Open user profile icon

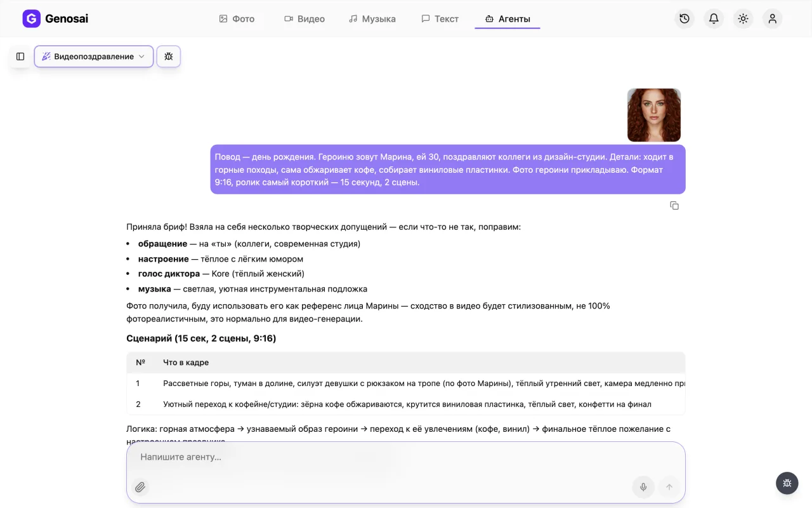[x=772, y=19]
